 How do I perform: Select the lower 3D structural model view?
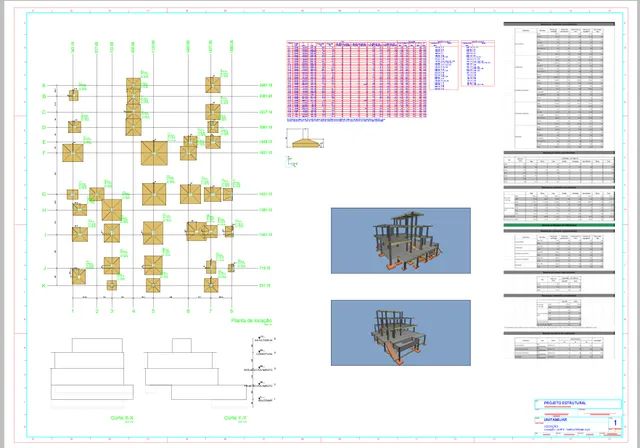tap(400, 333)
